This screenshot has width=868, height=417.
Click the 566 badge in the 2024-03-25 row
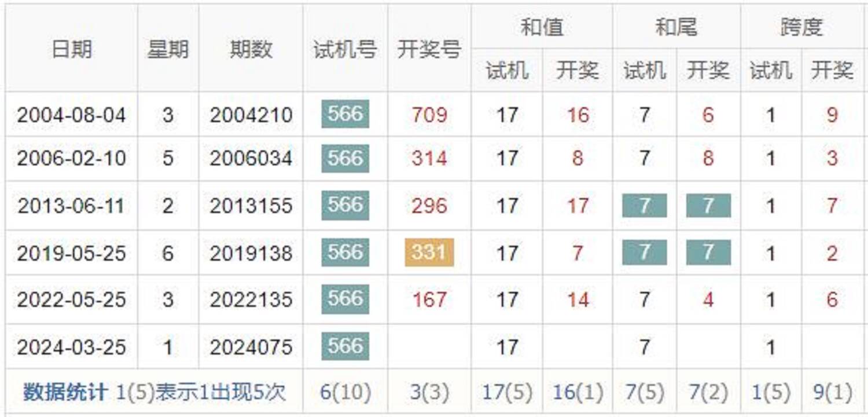coord(345,346)
